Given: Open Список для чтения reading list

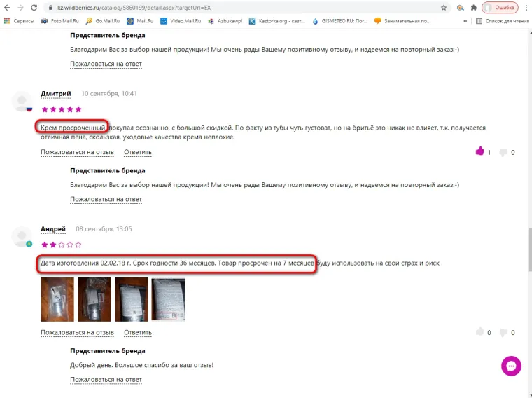Looking at the screenshot, I should (502, 21).
